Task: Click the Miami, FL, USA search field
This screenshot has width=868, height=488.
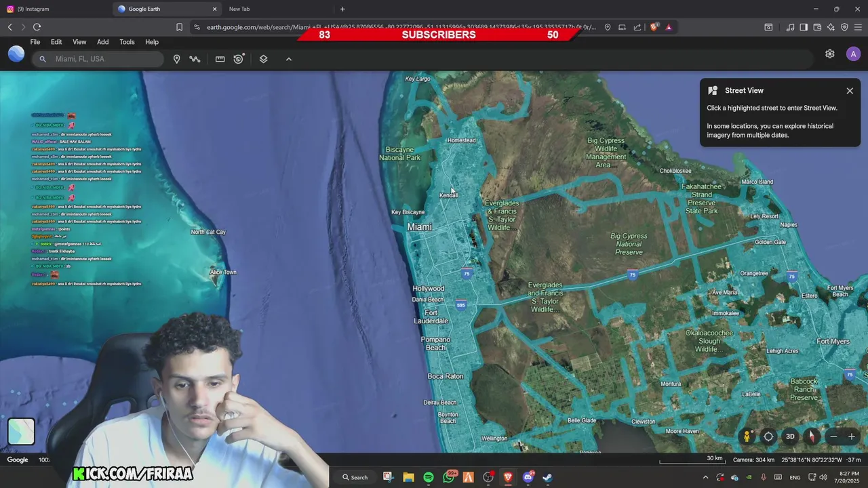Action: (x=98, y=59)
